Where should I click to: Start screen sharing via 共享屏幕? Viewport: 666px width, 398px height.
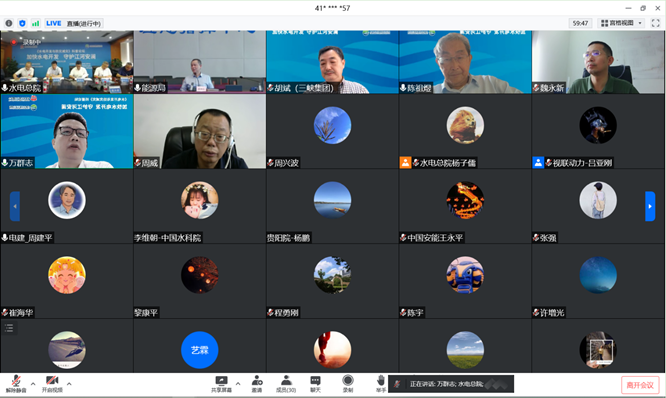click(x=221, y=384)
